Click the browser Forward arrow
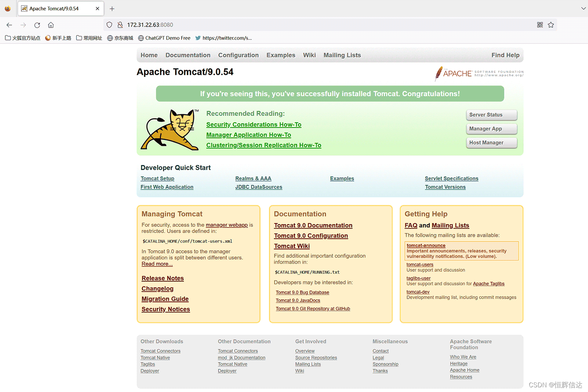Image resolution: width=588 pixels, height=392 pixels. coord(23,25)
